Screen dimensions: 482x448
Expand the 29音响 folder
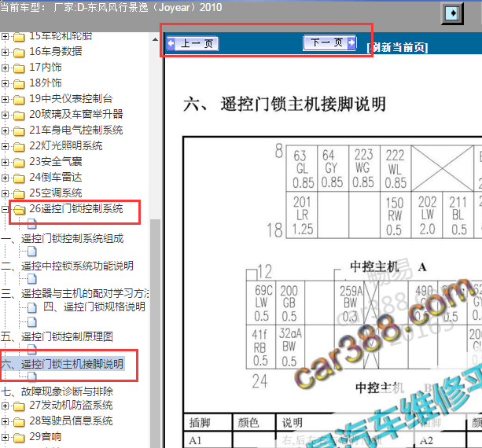(5, 437)
